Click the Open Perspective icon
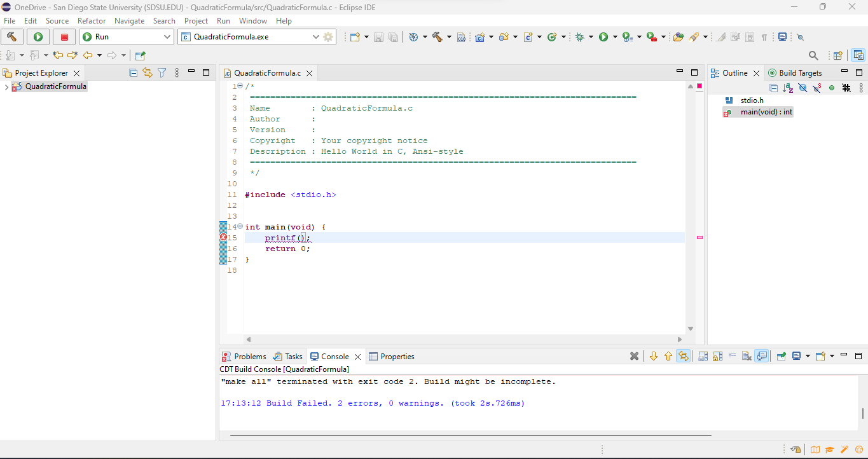The height and width of the screenshot is (459, 868). tap(838, 56)
